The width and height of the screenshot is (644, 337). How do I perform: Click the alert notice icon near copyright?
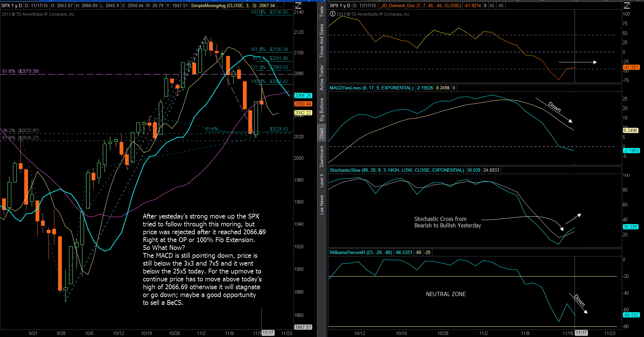coord(332,14)
